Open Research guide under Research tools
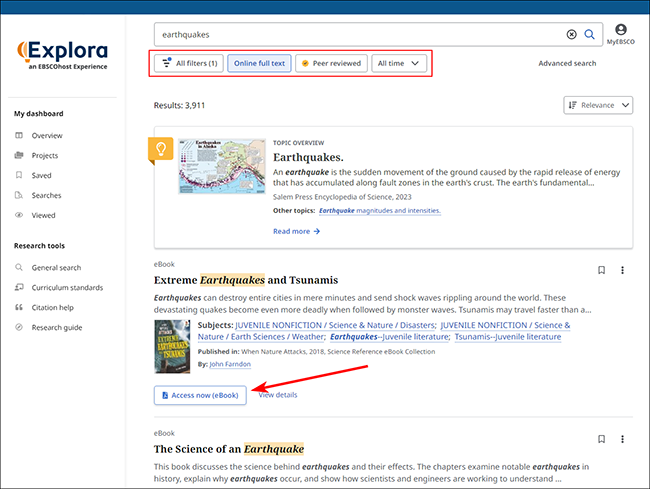 57,327
